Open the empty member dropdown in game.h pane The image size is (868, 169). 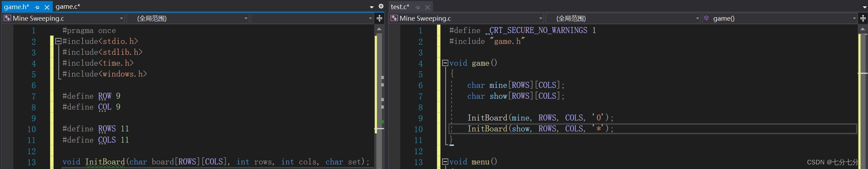(312, 18)
